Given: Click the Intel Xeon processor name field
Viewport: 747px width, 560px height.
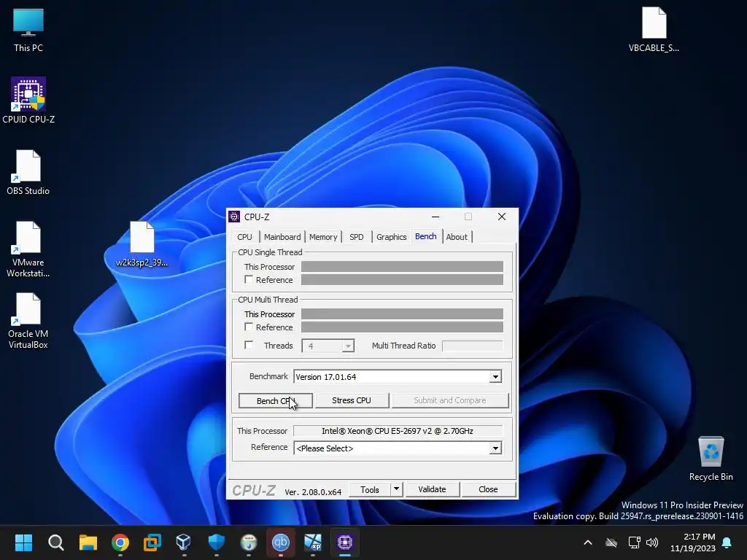Looking at the screenshot, I should [x=398, y=431].
